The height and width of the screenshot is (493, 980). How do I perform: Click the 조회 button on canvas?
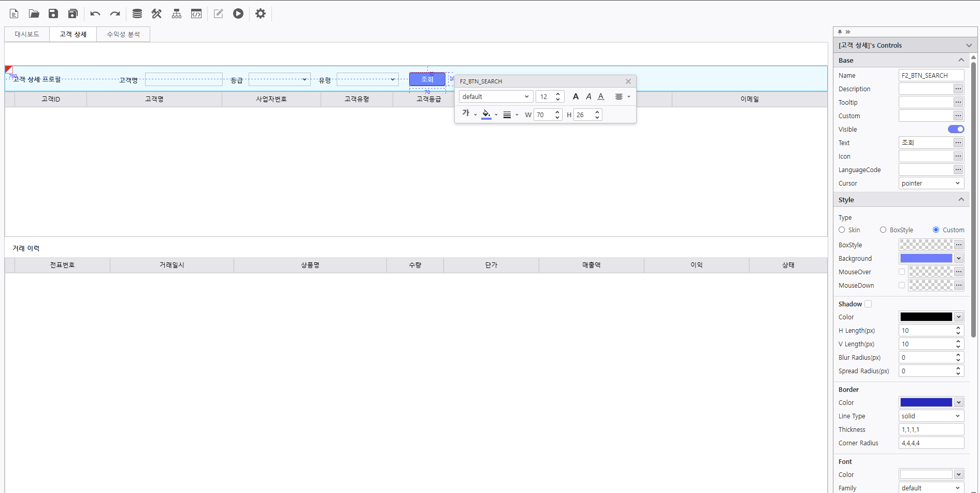427,79
